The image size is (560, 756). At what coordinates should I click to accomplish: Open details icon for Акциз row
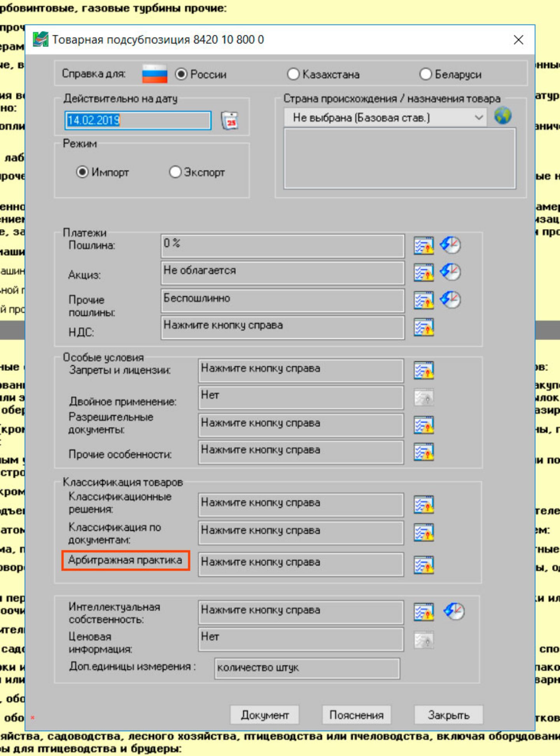coord(423,272)
